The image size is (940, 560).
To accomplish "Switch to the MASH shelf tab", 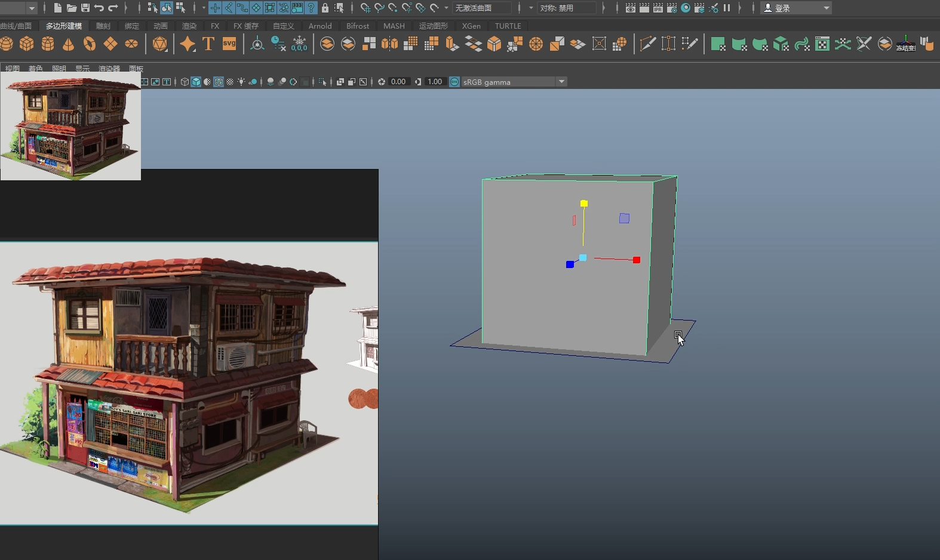I will point(394,26).
